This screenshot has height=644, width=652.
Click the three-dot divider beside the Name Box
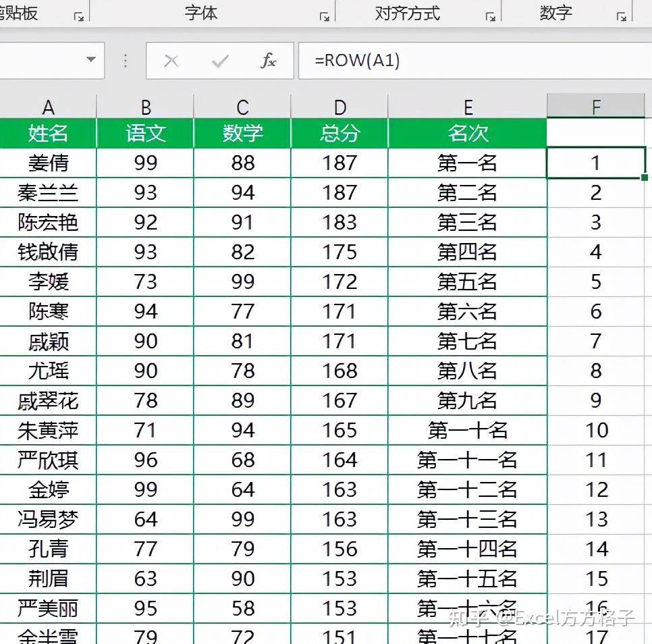[x=125, y=60]
